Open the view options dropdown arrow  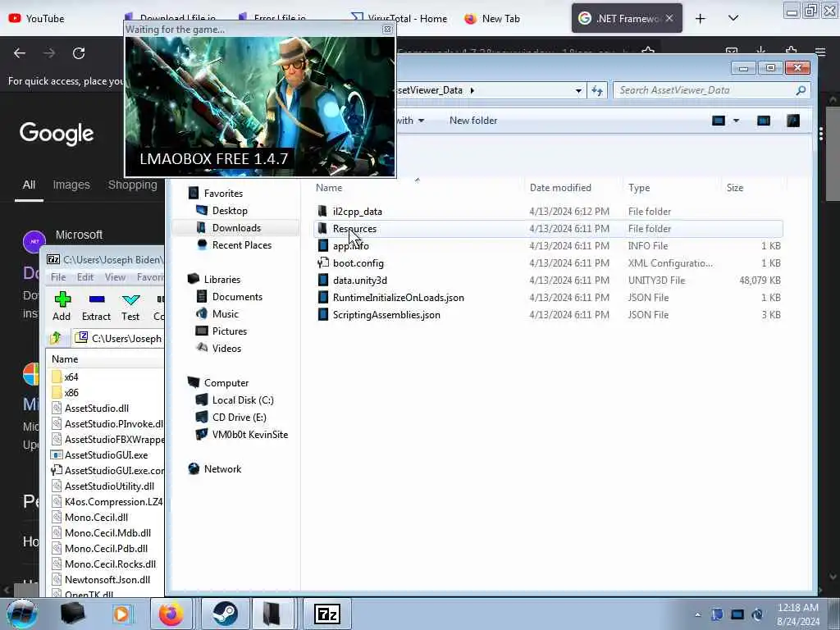tap(736, 121)
